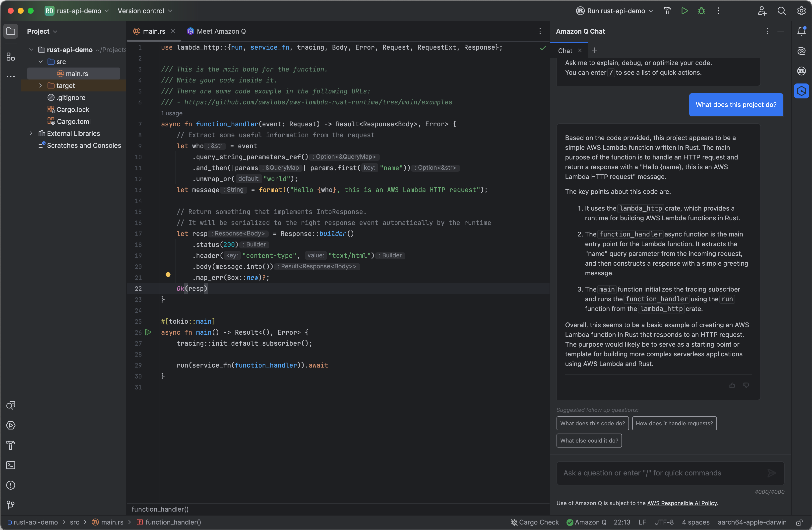Open the Terminal tool window
This screenshot has height=530, width=812.
pyautogui.click(x=10, y=465)
